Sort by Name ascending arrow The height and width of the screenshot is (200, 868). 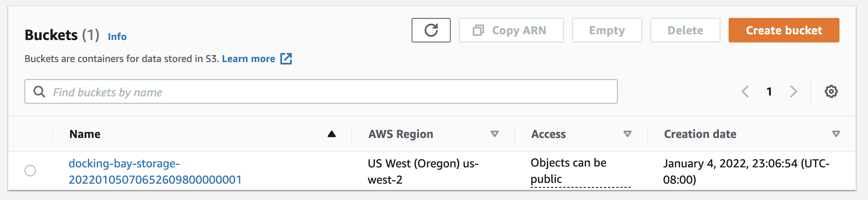pyautogui.click(x=332, y=134)
